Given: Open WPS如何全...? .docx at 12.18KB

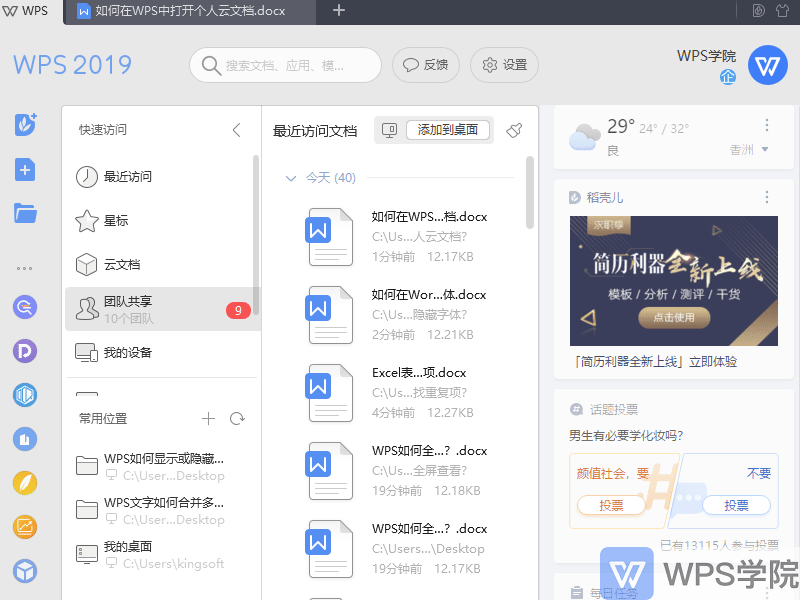Looking at the screenshot, I should 398,471.
